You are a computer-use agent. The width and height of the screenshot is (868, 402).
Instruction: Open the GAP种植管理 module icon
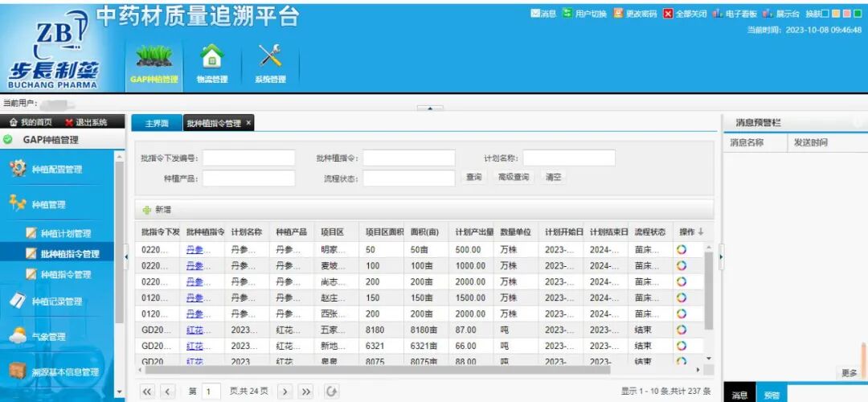pos(154,57)
